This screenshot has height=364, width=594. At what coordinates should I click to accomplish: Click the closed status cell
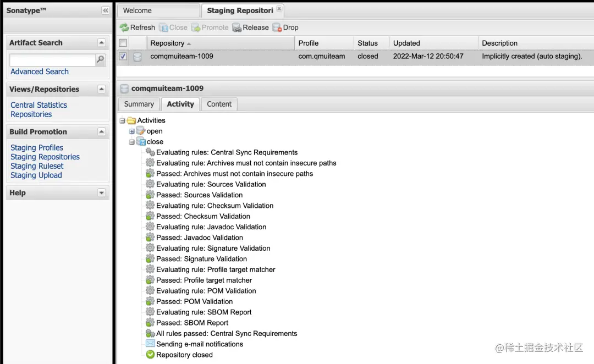pyautogui.click(x=368, y=57)
